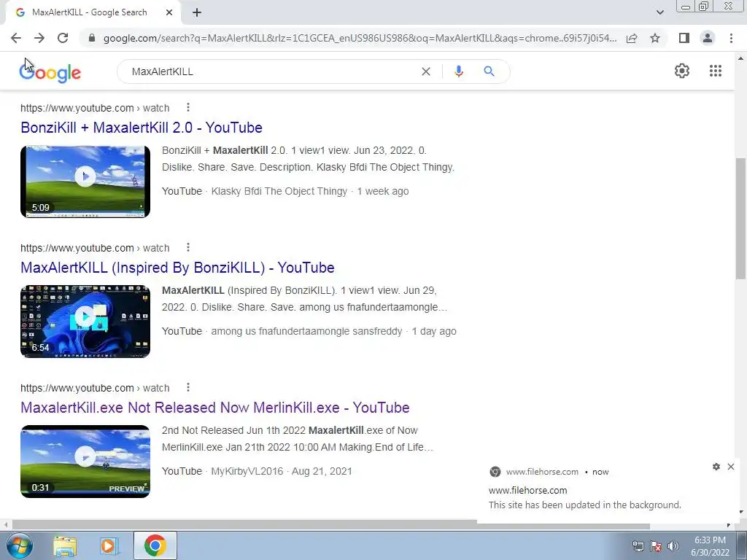
Task: Click the URL address bar
Action: point(360,38)
